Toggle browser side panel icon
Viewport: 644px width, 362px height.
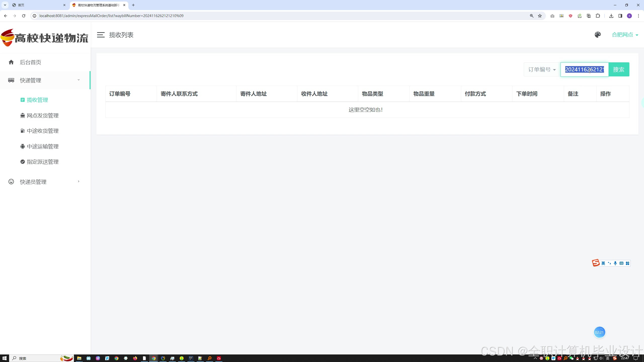click(x=620, y=16)
